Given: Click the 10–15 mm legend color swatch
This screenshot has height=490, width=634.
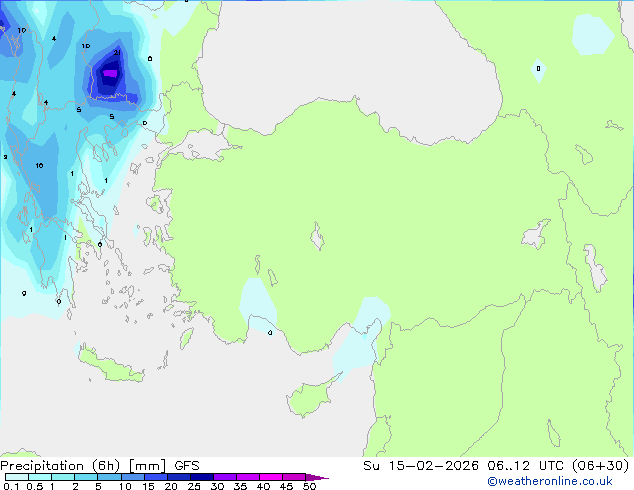Looking at the screenshot, I should click(x=132, y=477).
